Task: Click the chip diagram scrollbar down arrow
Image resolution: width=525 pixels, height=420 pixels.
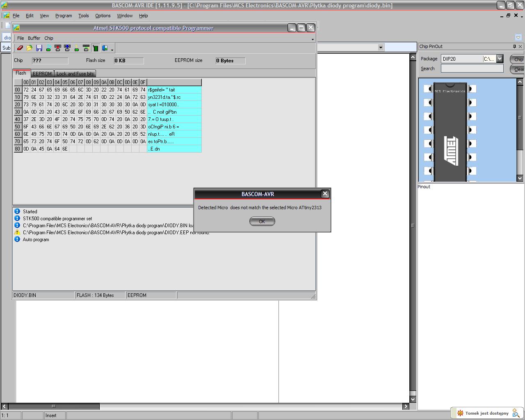Action: coord(520,178)
